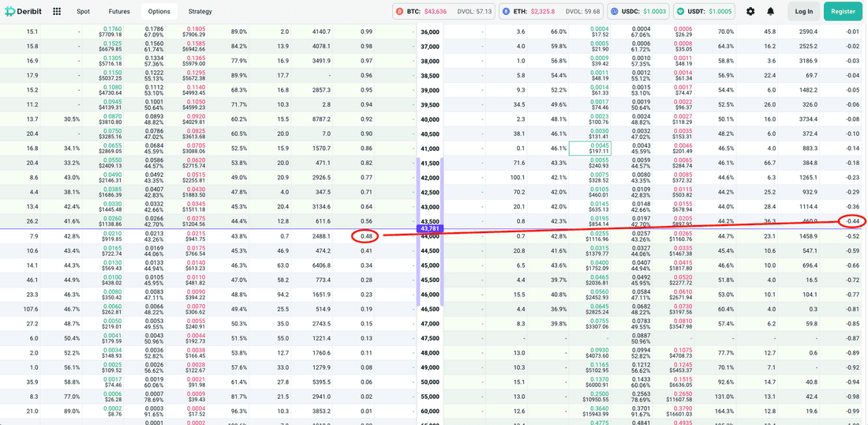Select the 38,500 strike label
868x425 pixels.
click(430, 76)
